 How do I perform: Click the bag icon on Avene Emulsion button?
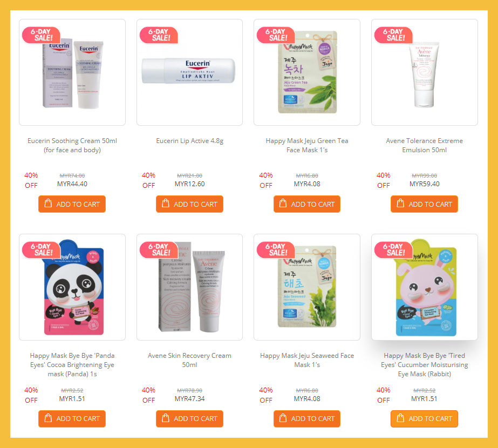400,203
